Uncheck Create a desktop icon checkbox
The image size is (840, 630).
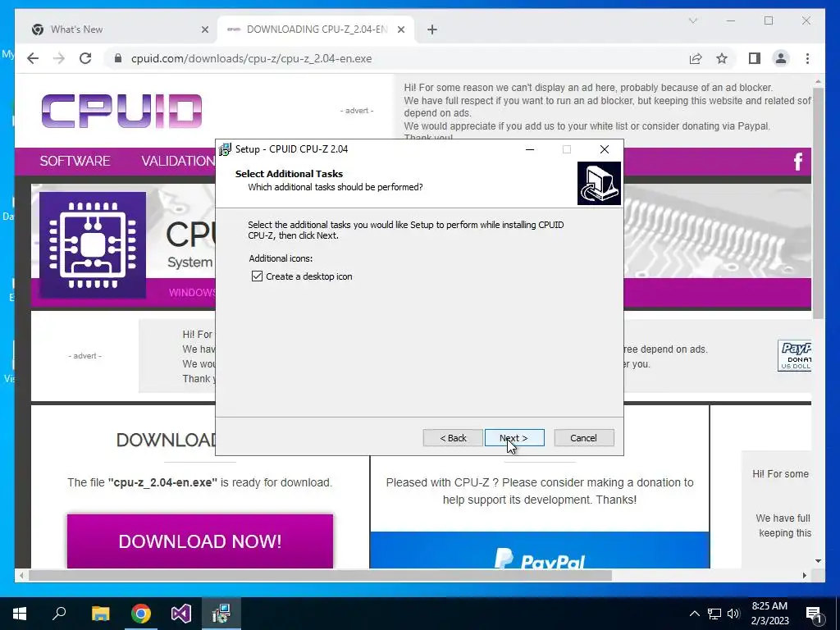257,276
